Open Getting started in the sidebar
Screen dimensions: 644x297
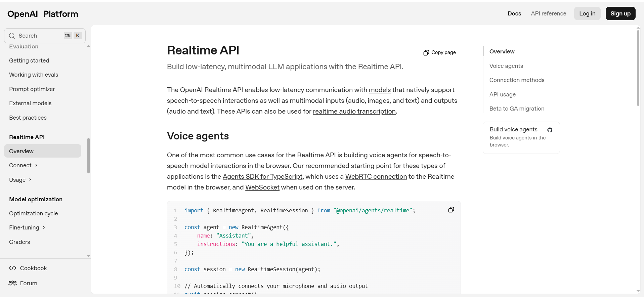click(x=29, y=60)
